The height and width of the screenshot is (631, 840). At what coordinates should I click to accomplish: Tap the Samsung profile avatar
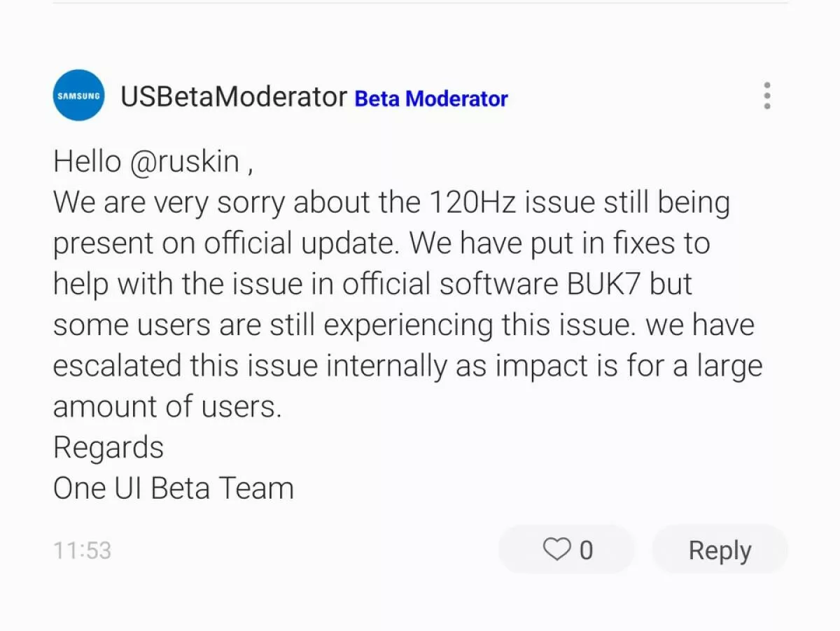click(78, 95)
